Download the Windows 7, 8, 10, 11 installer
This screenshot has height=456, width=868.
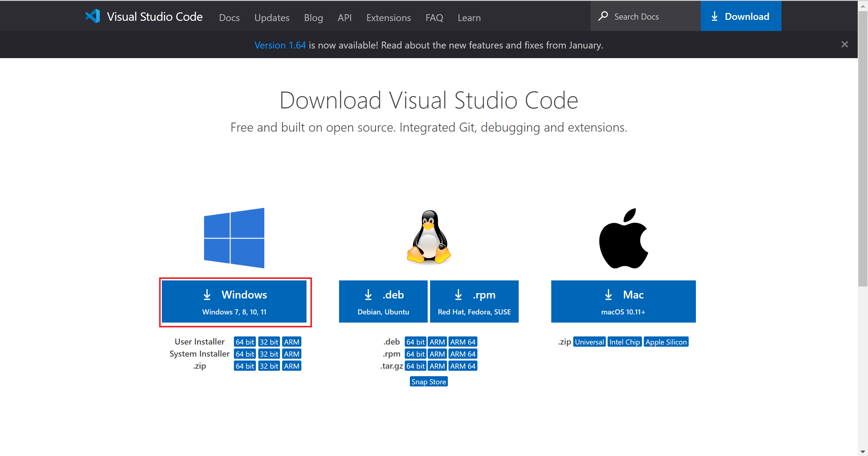pos(234,301)
